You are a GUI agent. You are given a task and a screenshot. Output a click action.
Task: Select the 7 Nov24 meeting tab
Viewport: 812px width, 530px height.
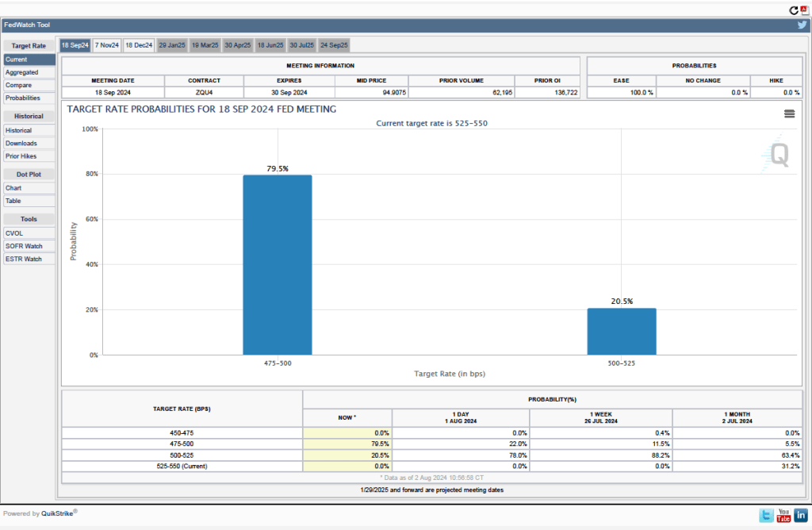106,45
